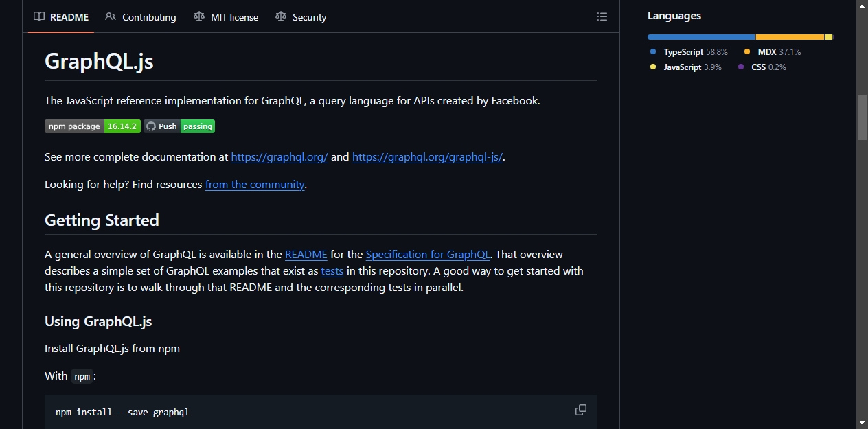This screenshot has height=429, width=868.
Task: Select the MDX 37.1% language
Action: [772, 52]
